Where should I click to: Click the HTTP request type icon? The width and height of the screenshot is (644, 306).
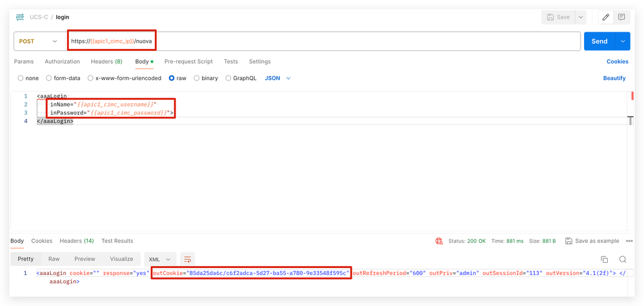20,17
